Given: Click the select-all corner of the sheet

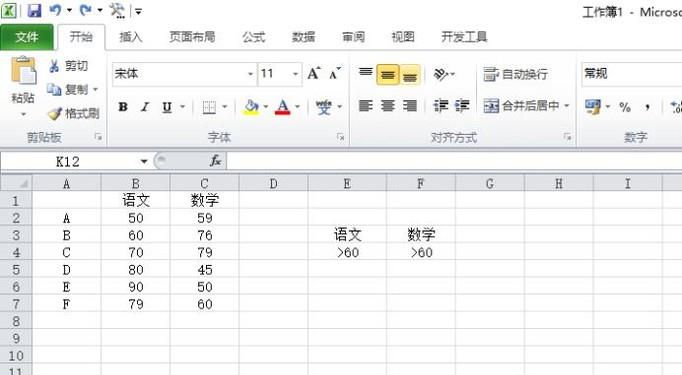Looking at the screenshot, I should click(x=16, y=183).
